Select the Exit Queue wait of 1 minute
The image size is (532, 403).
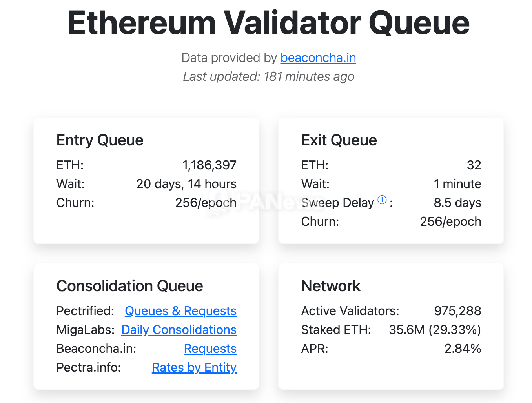pos(457,184)
